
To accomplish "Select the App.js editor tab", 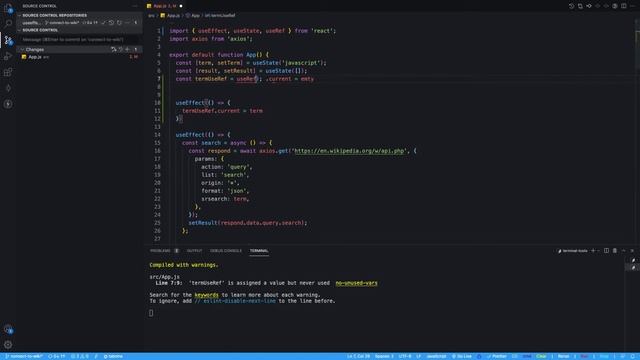I will click(165, 6).
